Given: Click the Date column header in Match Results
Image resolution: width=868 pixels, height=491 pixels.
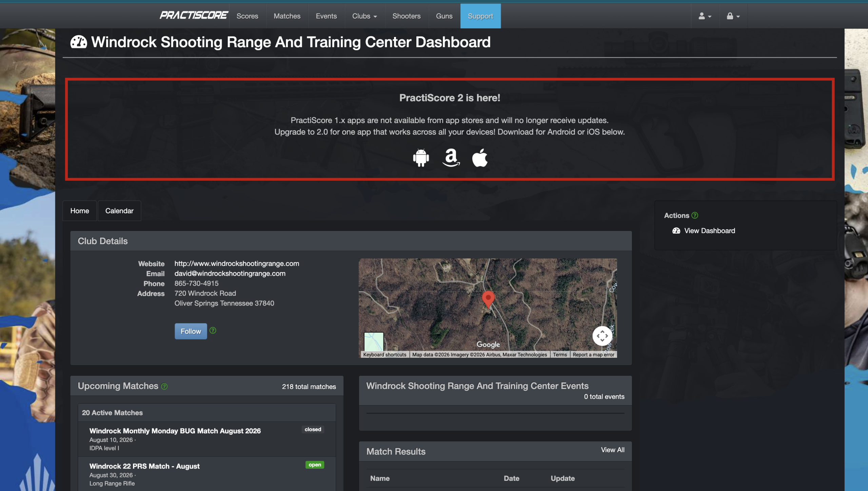Looking at the screenshot, I should 511,478.
